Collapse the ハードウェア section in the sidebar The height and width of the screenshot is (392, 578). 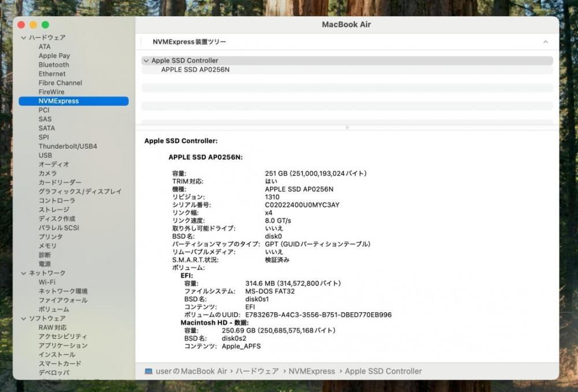(24, 38)
